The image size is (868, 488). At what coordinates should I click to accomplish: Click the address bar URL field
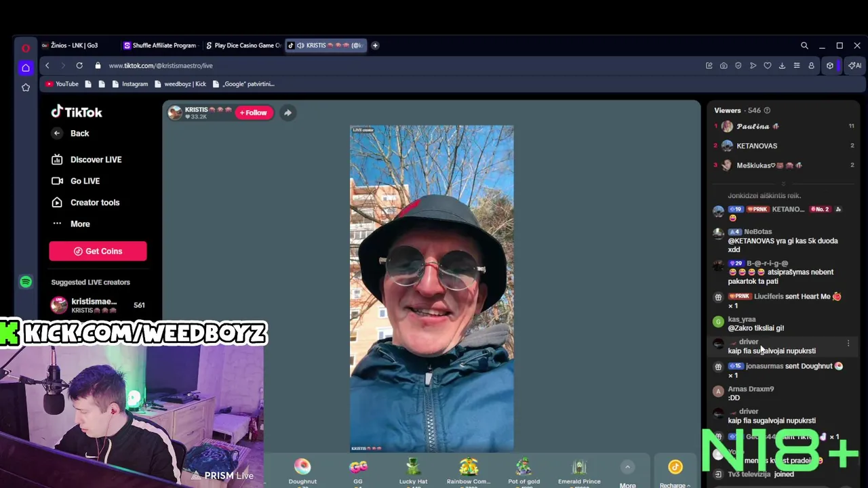click(400, 66)
